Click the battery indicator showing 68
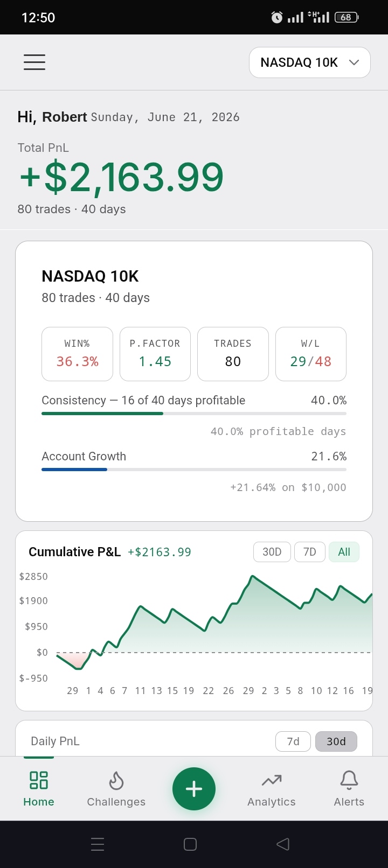The height and width of the screenshot is (868, 388). coord(347,17)
